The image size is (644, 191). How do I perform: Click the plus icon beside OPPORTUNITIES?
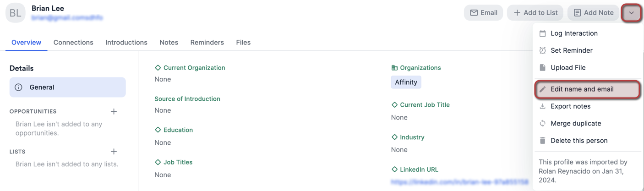(114, 111)
